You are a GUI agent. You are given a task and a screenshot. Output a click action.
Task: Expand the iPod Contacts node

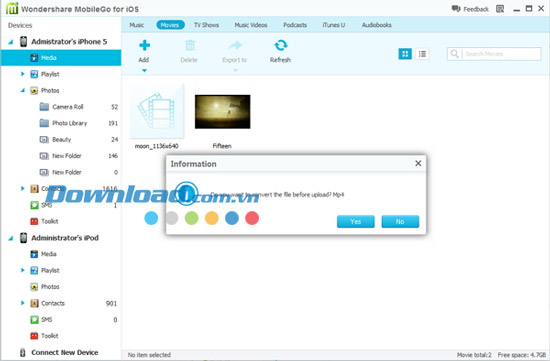[22, 303]
